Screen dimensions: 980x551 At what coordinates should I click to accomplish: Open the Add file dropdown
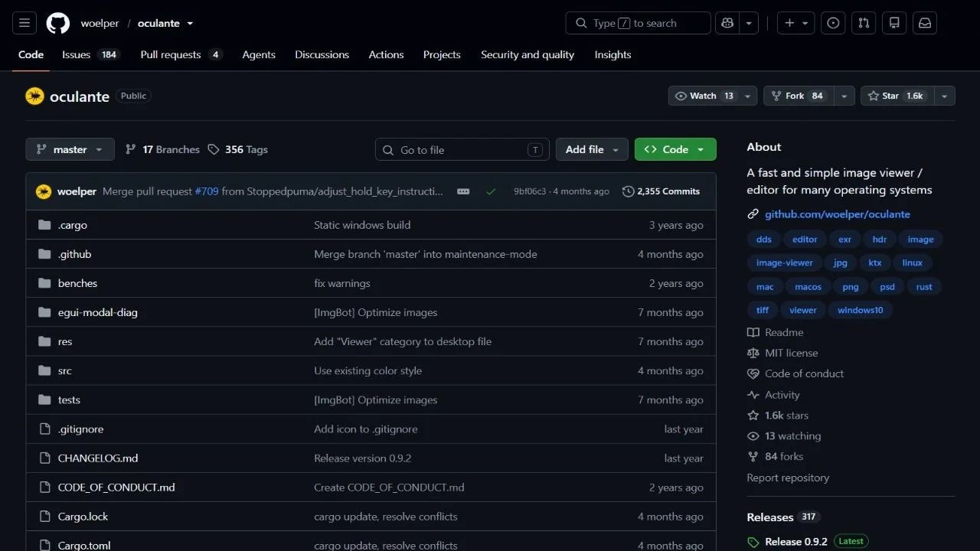click(592, 149)
